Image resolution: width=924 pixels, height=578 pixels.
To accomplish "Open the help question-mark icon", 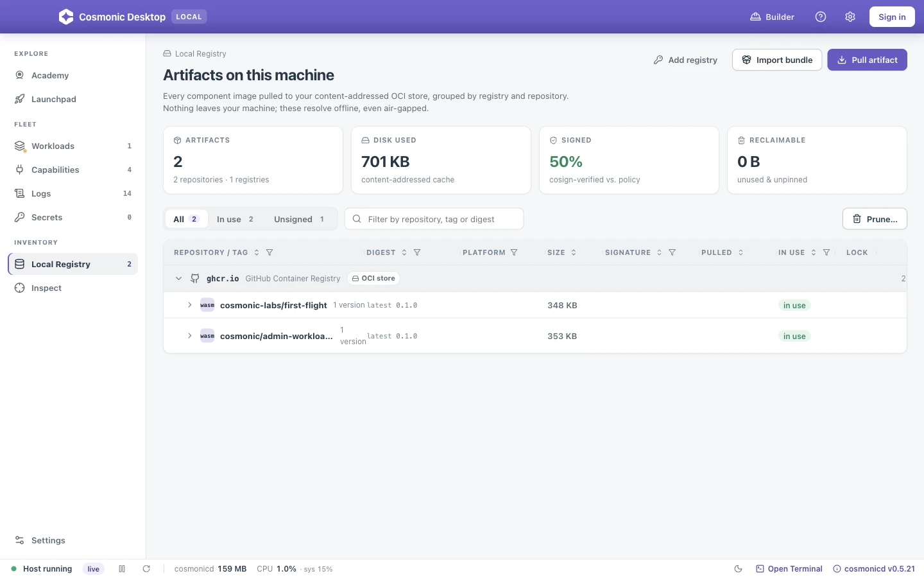I will point(821,17).
